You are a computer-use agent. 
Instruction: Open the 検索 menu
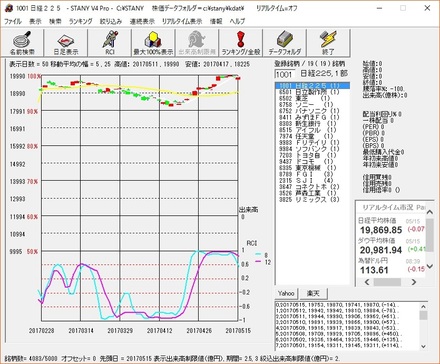[55, 21]
